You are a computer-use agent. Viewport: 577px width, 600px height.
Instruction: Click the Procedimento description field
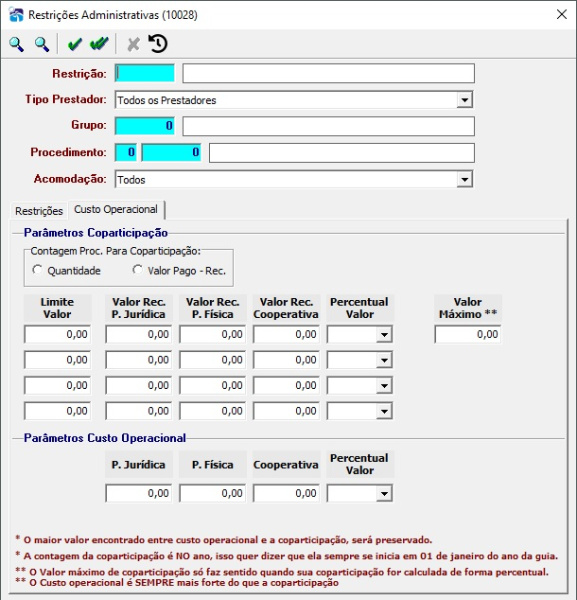(342, 153)
